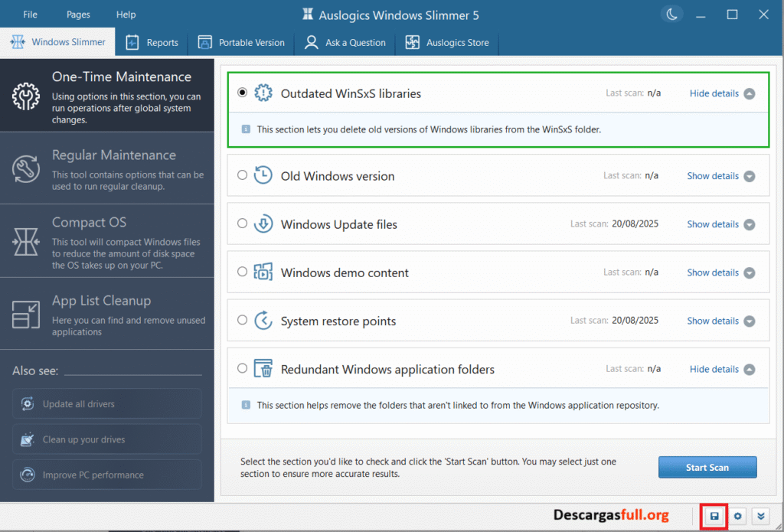Select the Old Windows version radio button
The width and height of the screenshot is (784, 532).
pos(242,175)
